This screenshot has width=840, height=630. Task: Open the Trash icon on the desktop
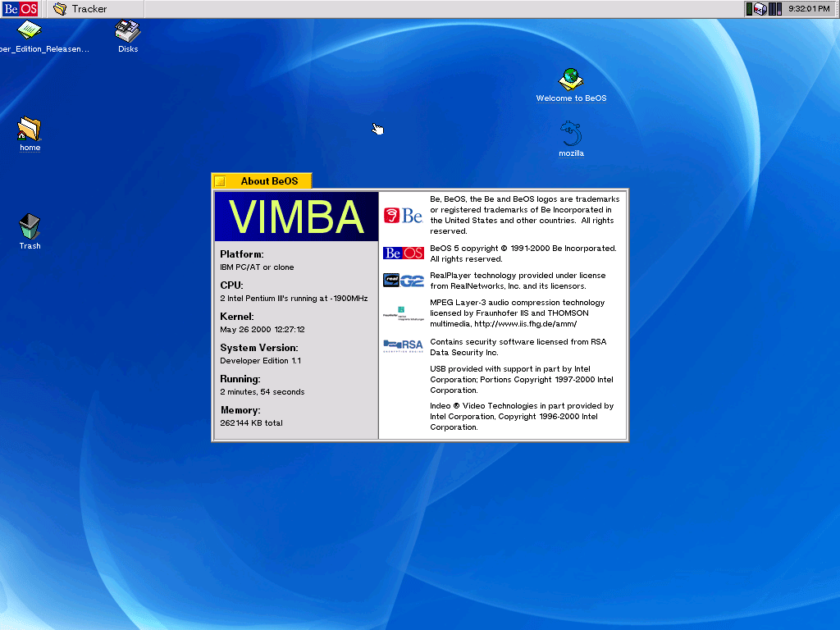[x=30, y=226]
